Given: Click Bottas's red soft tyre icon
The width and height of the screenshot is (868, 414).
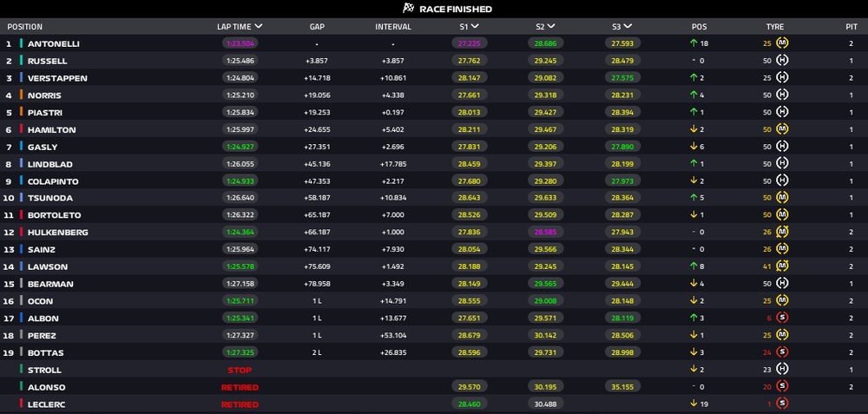Looking at the screenshot, I should (x=782, y=352).
